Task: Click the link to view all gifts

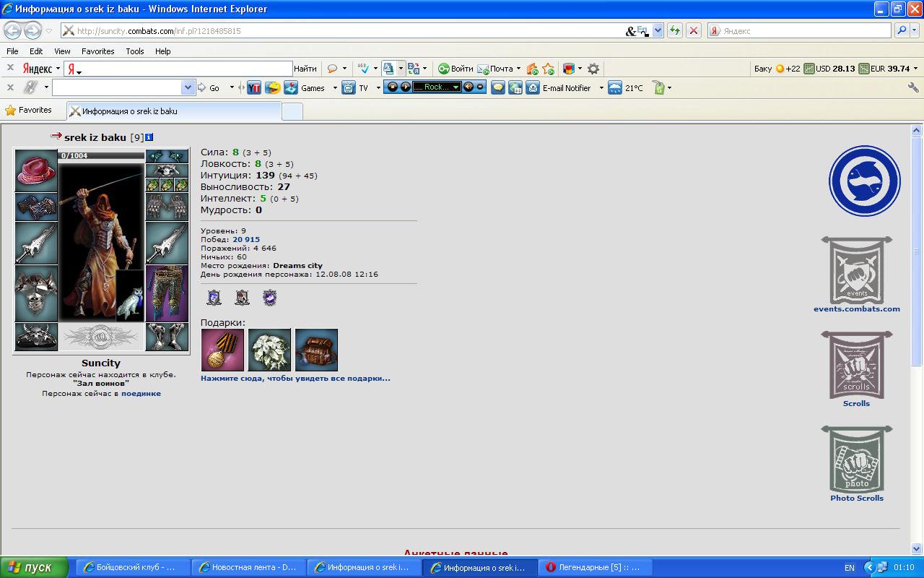Action: tap(295, 378)
